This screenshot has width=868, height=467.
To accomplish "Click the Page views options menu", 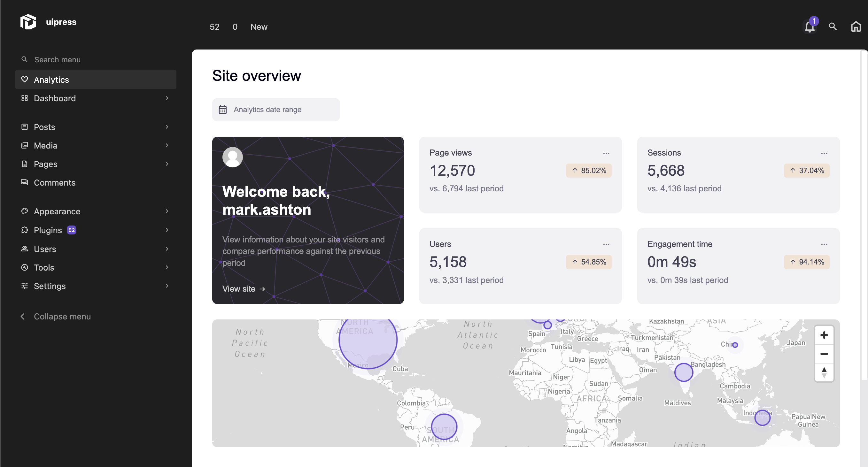I will click(x=606, y=153).
